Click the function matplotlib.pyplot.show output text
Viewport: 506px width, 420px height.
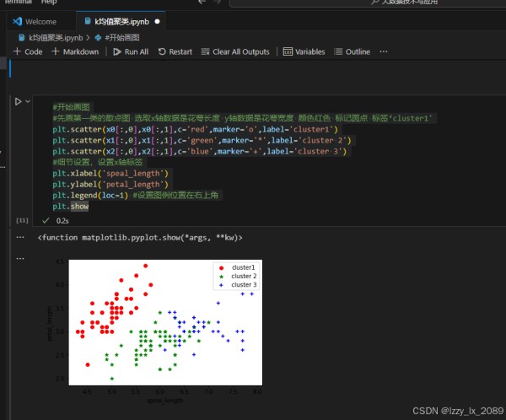coord(140,238)
